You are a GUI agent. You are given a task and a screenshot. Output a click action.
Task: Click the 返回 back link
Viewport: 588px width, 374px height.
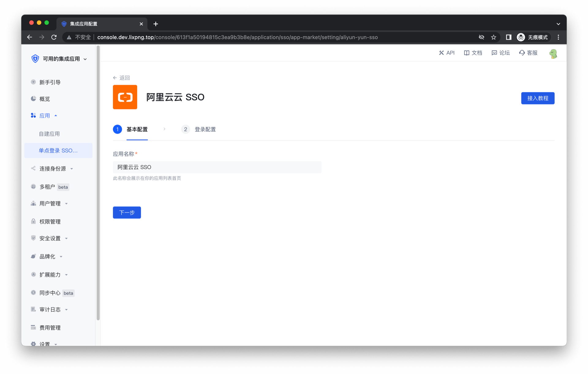tap(122, 78)
